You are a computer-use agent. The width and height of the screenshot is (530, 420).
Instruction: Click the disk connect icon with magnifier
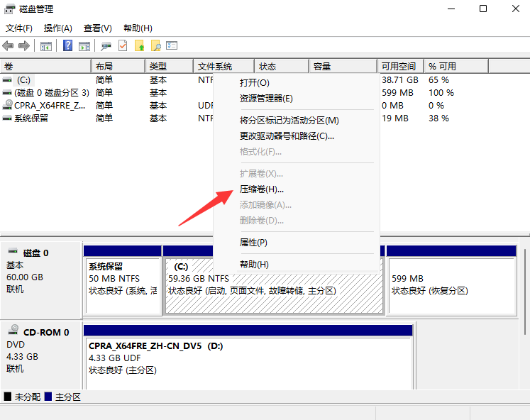click(x=106, y=46)
